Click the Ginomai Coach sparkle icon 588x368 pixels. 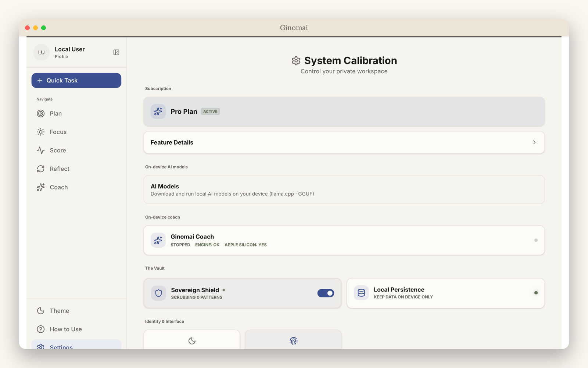click(158, 240)
